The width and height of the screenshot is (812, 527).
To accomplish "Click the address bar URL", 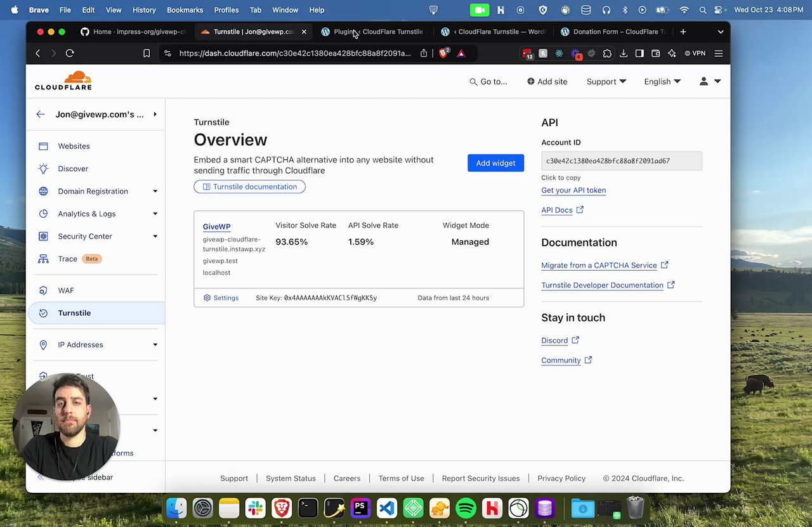I will (295, 53).
